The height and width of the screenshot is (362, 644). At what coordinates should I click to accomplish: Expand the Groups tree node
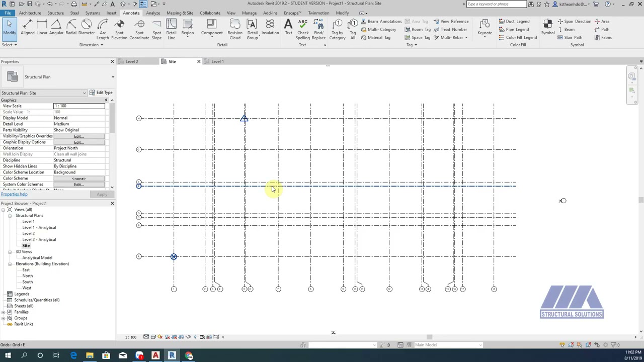pos(4,318)
